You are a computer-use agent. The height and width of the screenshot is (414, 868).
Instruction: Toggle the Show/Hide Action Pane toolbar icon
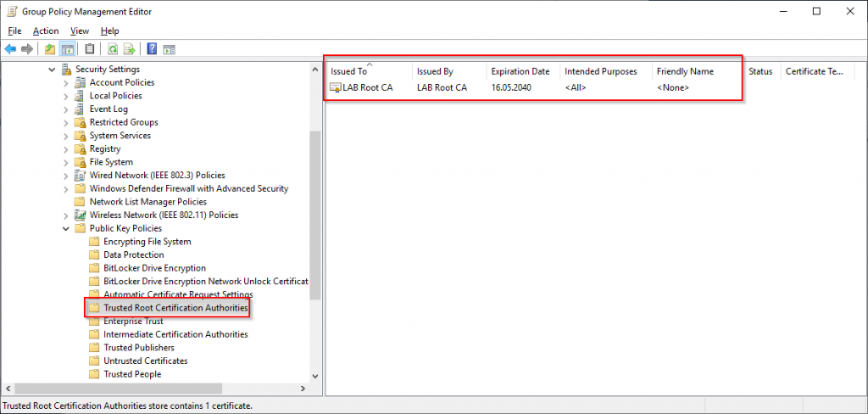(170, 49)
